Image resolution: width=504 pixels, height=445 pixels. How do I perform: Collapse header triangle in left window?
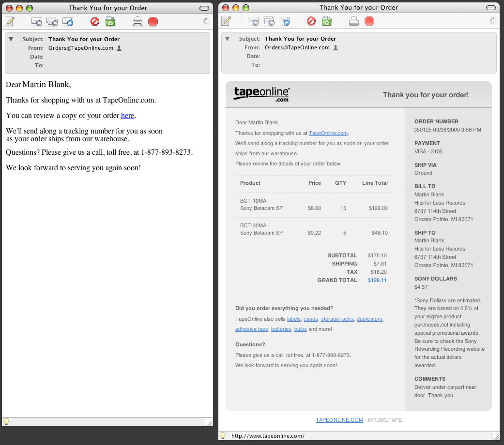tap(11, 39)
